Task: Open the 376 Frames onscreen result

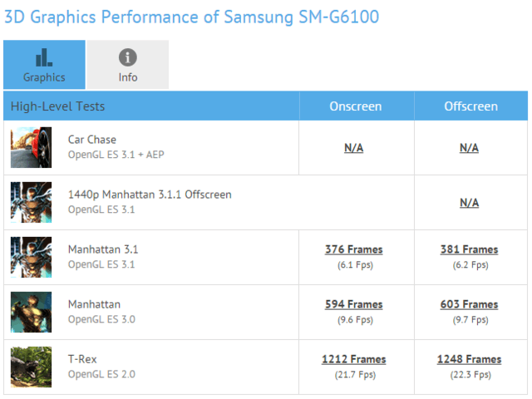Action: coord(353,249)
